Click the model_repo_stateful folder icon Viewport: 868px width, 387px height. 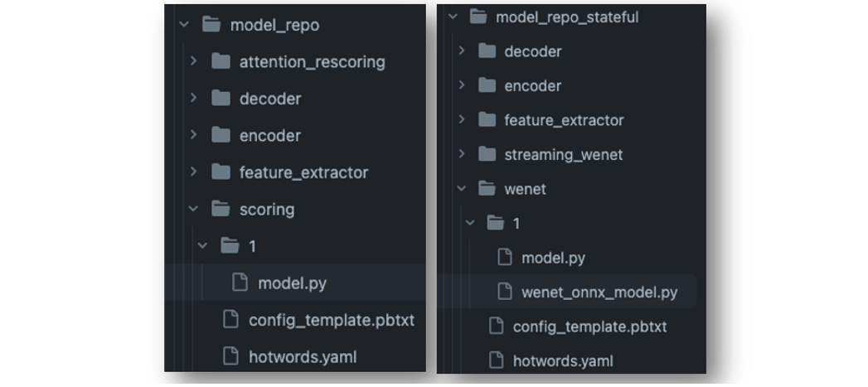[x=478, y=17]
